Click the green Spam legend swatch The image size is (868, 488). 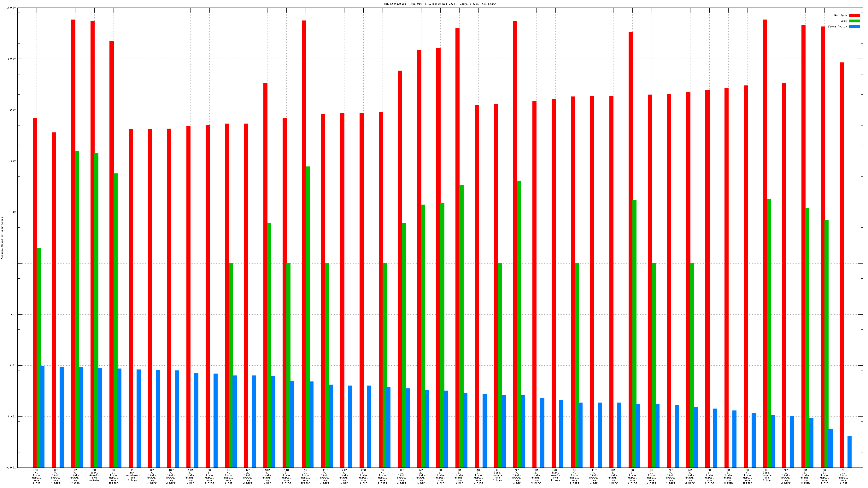click(854, 21)
